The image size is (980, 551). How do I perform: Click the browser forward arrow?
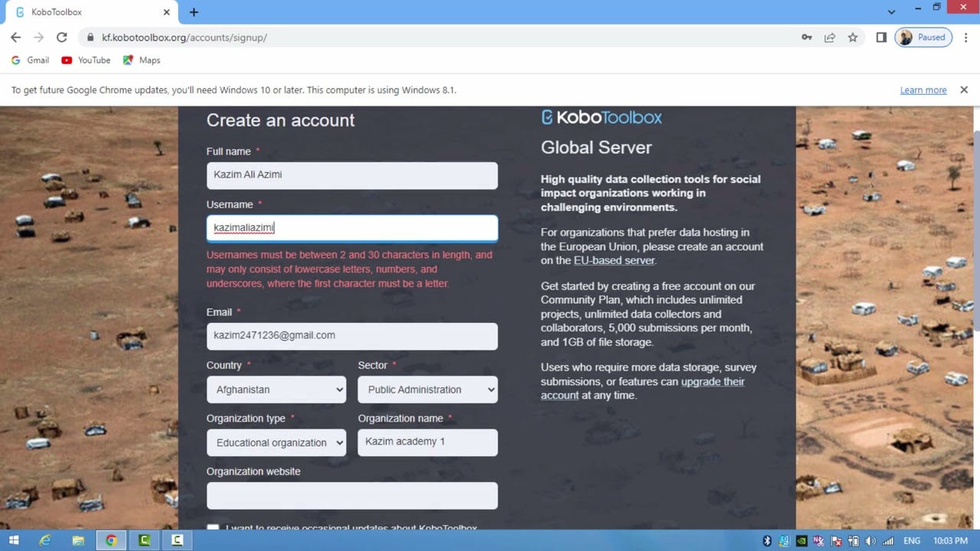[38, 37]
